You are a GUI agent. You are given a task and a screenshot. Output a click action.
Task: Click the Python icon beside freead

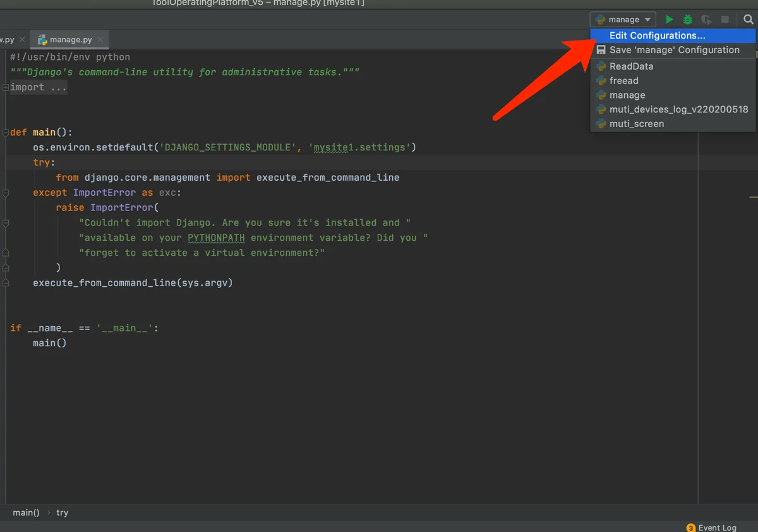coord(601,81)
